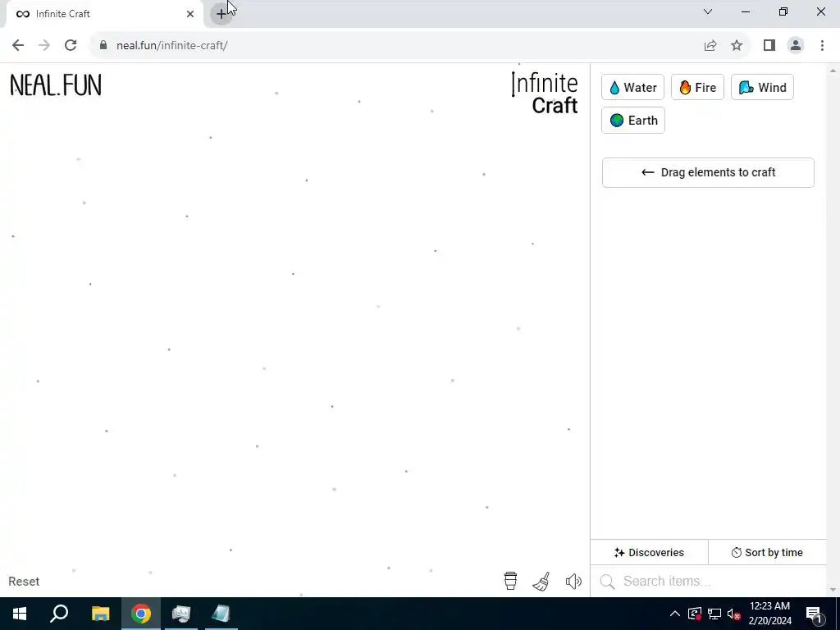Click the page scrollbar down arrow

click(833, 591)
